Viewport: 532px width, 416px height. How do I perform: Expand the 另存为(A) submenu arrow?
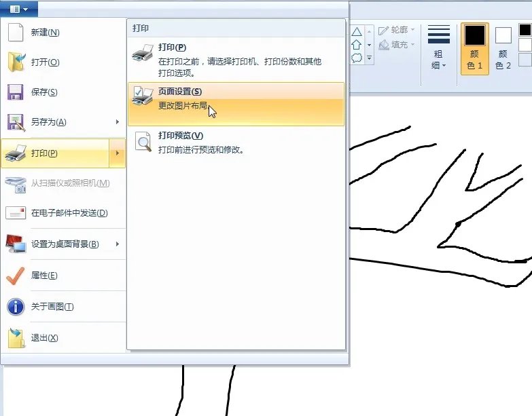[x=118, y=122]
